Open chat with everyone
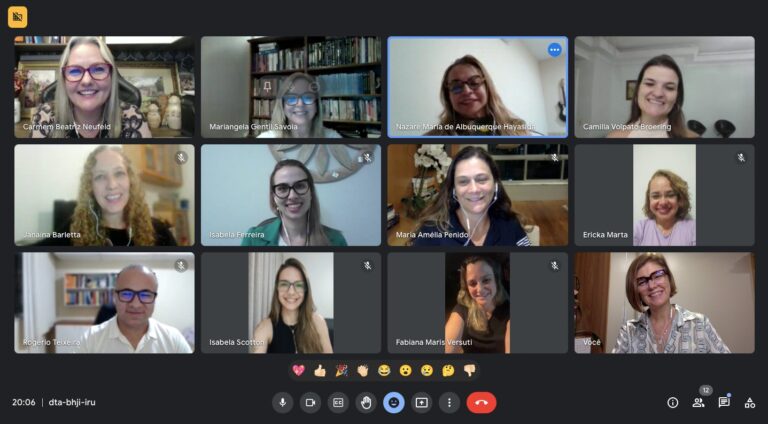 (x=724, y=402)
